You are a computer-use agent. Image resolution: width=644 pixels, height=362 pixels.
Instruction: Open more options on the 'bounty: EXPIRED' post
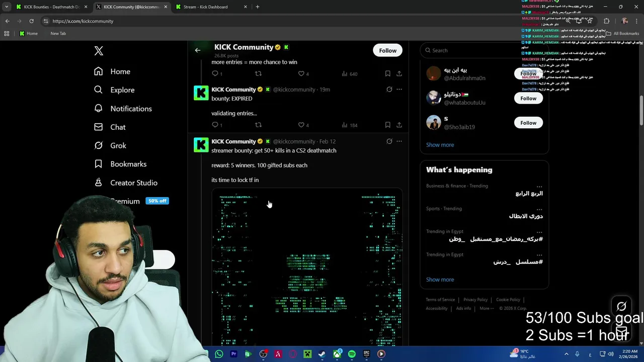coord(399,89)
